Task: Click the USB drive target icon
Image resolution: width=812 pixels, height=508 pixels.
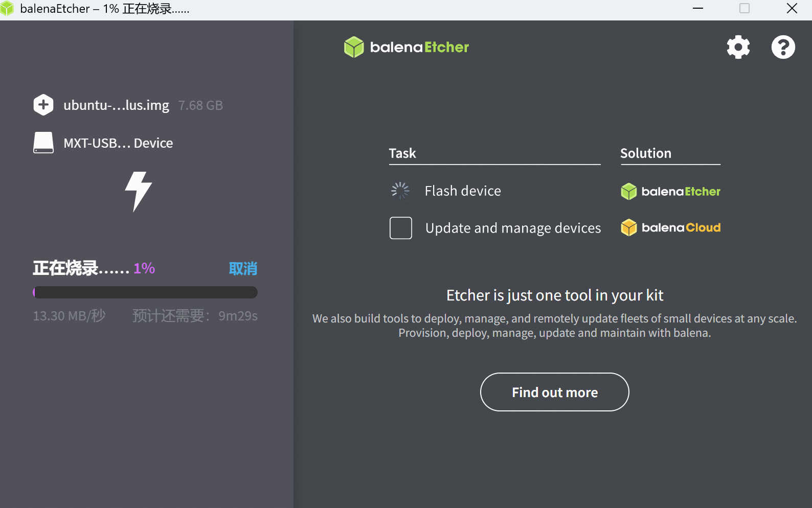Action: (x=43, y=143)
